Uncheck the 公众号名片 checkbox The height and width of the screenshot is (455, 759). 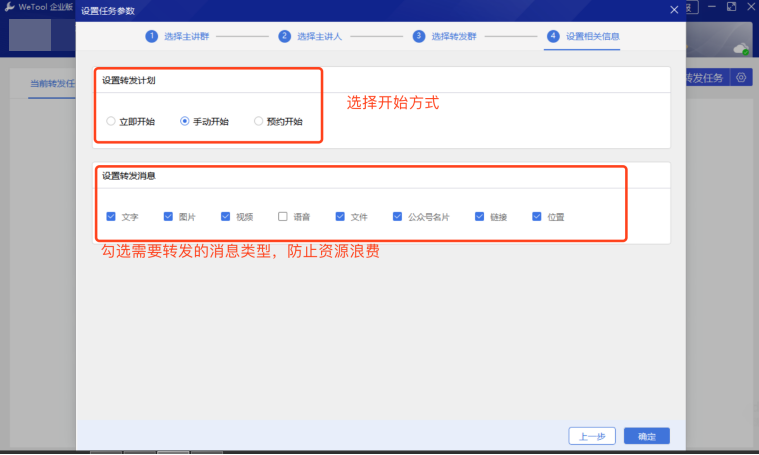click(397, 216)
